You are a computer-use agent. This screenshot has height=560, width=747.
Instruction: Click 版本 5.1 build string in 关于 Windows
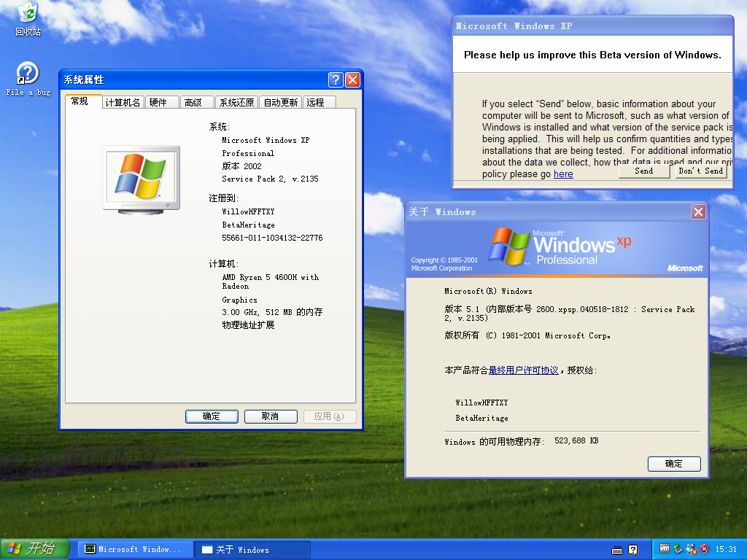569,314
